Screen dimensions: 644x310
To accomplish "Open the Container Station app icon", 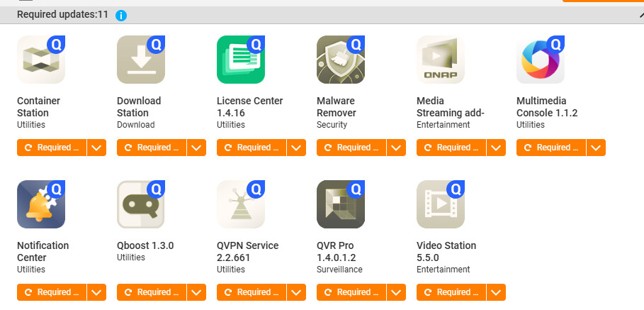I will (41, 60).
